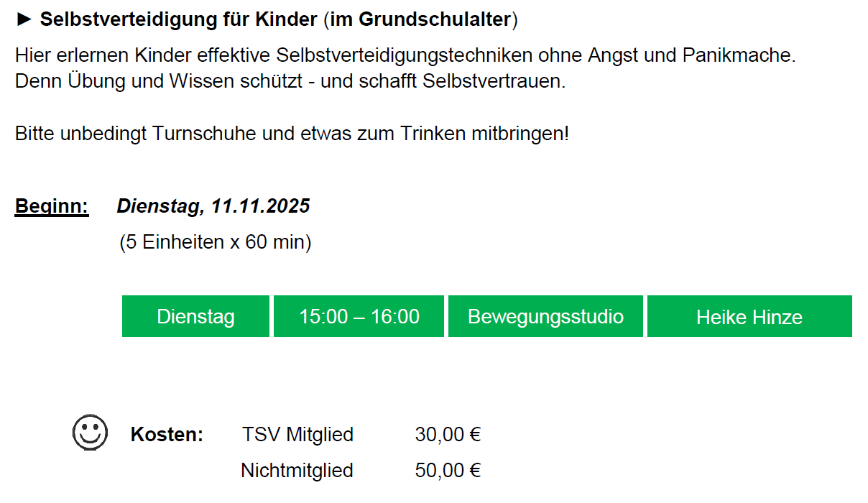Select the green Bewegungsstudio box
Screen dimensions: 868x503
click(545, 316)
